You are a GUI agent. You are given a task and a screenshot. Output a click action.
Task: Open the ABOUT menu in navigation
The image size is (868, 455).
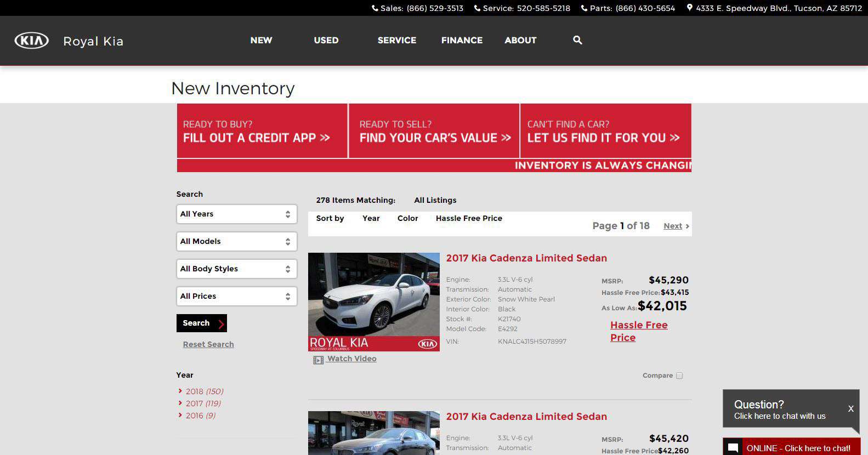520,40
